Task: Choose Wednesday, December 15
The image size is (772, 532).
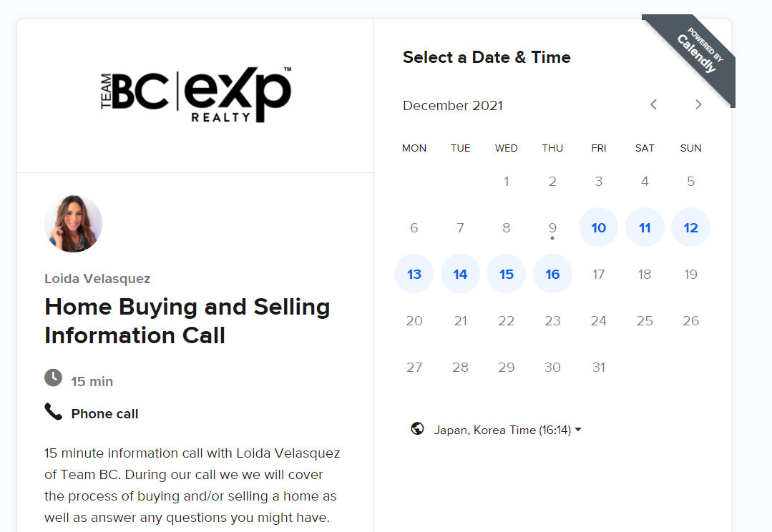Action: (x=506, y=275)
